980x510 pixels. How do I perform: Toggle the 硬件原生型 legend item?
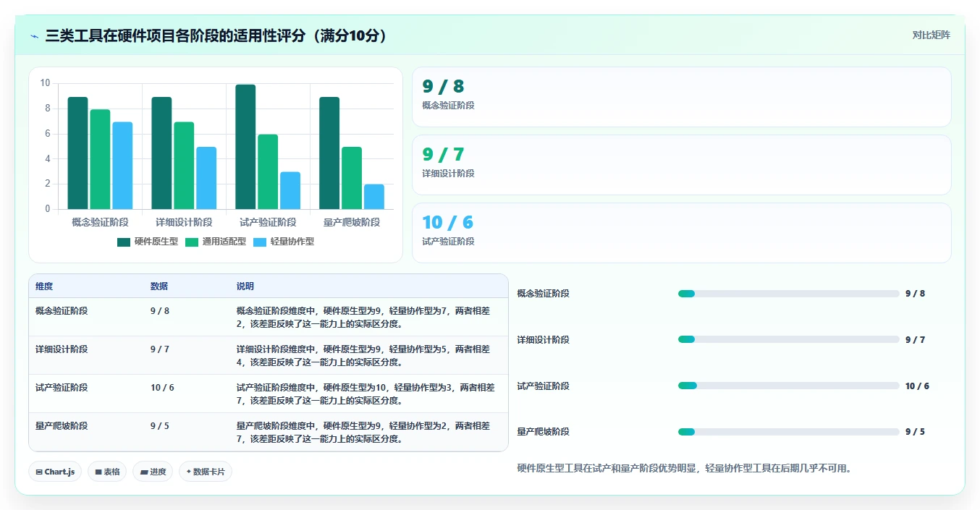148,242
